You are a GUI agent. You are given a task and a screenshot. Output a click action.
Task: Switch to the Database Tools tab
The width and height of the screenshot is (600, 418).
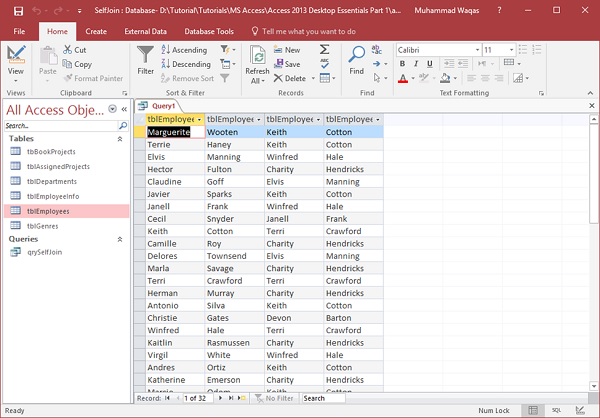(x=210, y=31)
